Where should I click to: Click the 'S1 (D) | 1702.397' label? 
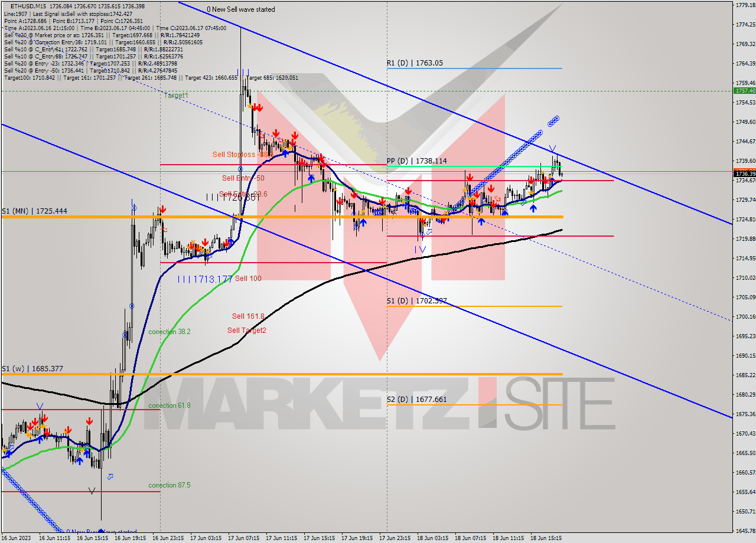click(x=417, y=301)
